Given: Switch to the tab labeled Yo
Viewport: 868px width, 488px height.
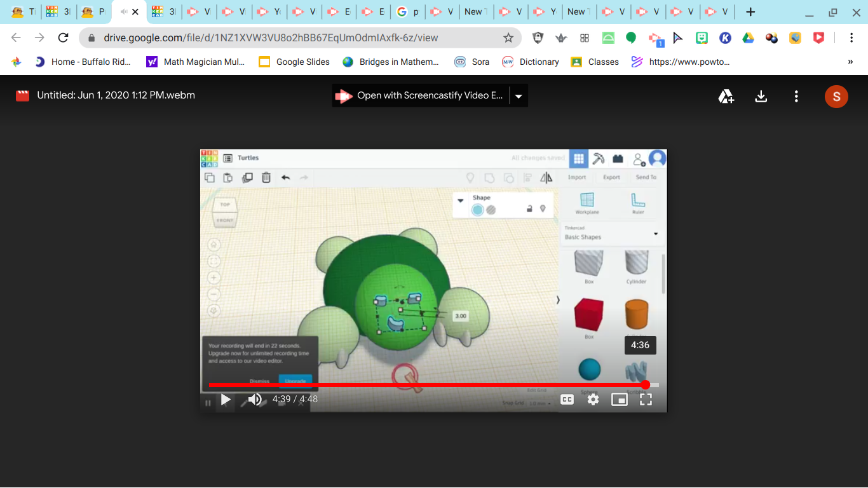Looking at the screenshot, I should (270, 11).
